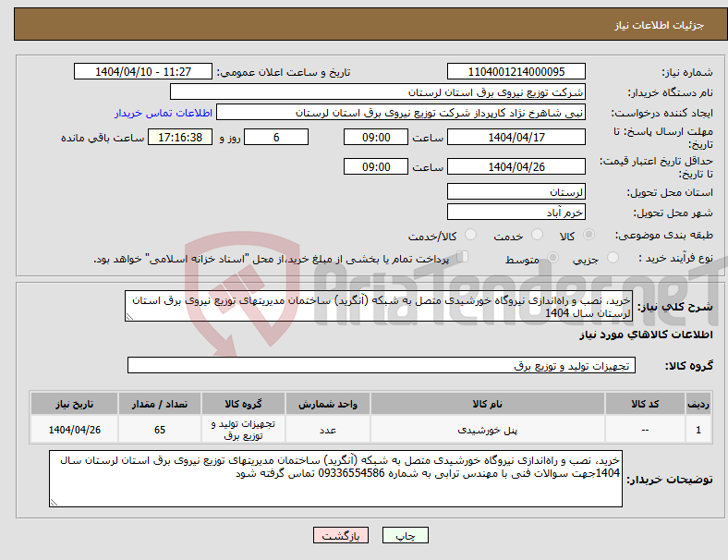
Task: Click the price validity time 09:00 field
Action: pyautogui.click(x=376, y=166)
